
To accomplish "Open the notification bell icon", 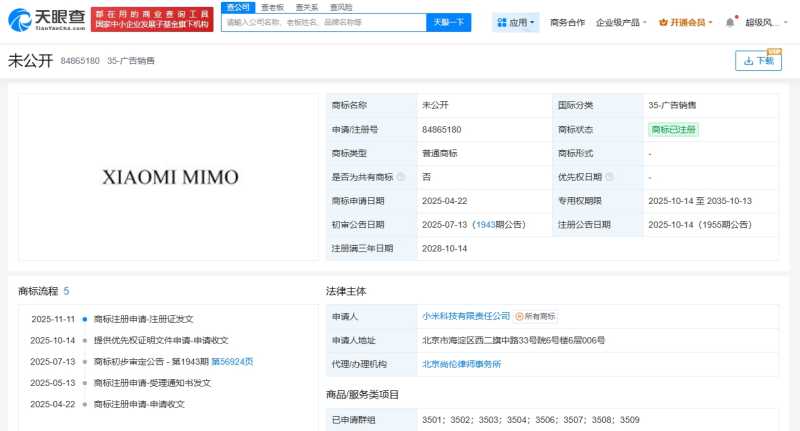I will 729,22.
